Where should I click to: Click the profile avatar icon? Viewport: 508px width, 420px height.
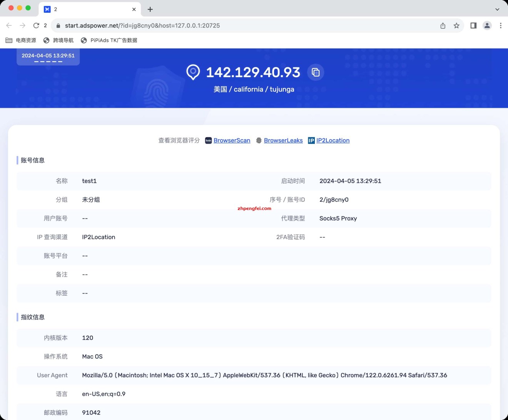(x=487, y=25)
